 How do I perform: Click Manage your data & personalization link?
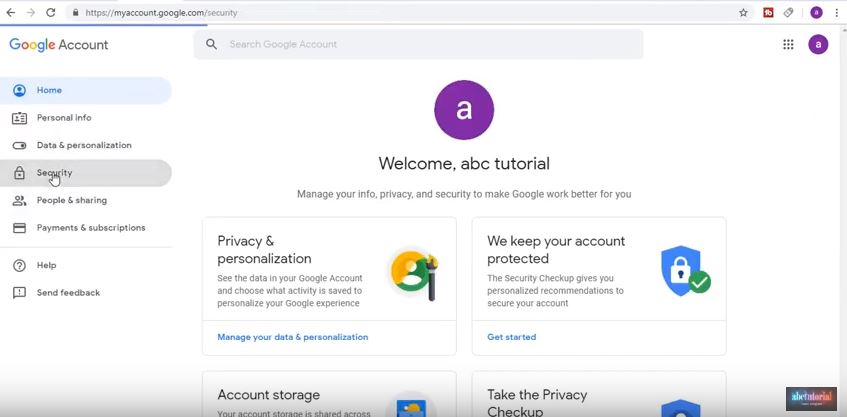coord(293,337)
